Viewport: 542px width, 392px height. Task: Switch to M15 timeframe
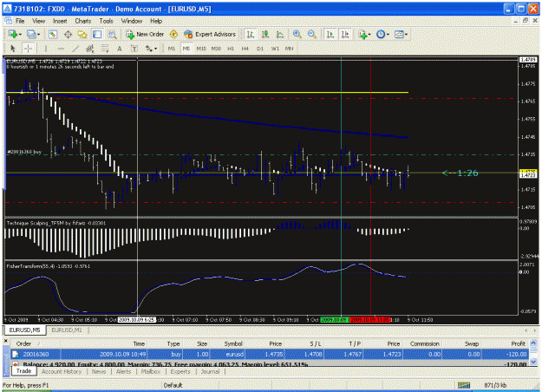coord(201,49)
